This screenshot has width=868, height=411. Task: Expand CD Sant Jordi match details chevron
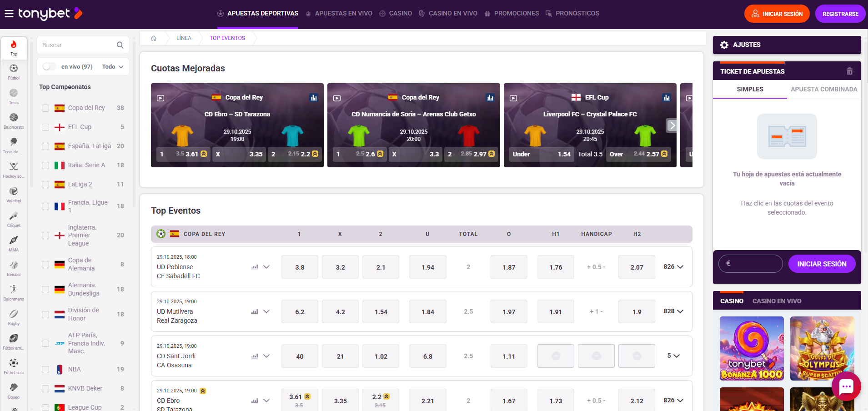(x=266, y=356)
